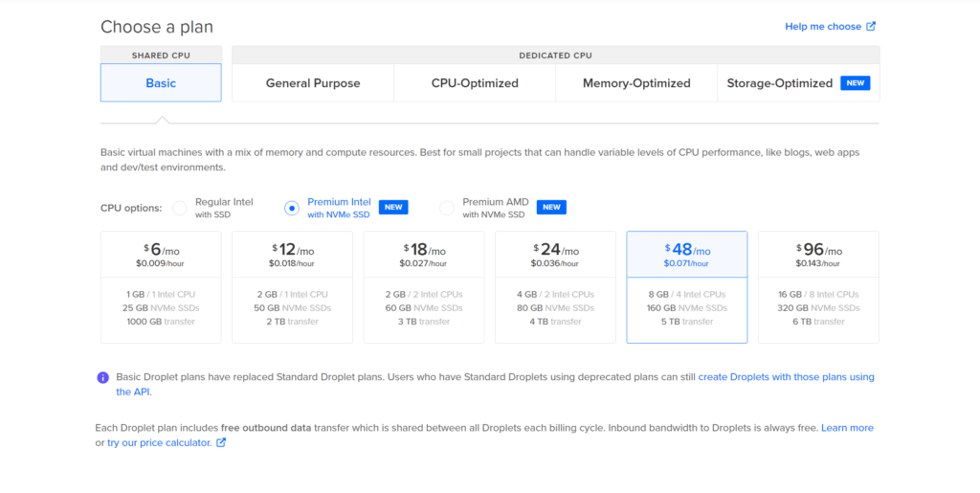Open the Storage-Optimized plan tab
980x493 pixels.
tap(779, 83)
